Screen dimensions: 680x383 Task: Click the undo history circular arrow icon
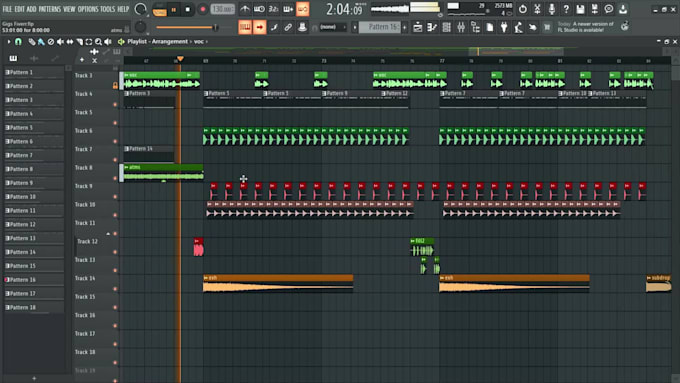tap(523, 9)
